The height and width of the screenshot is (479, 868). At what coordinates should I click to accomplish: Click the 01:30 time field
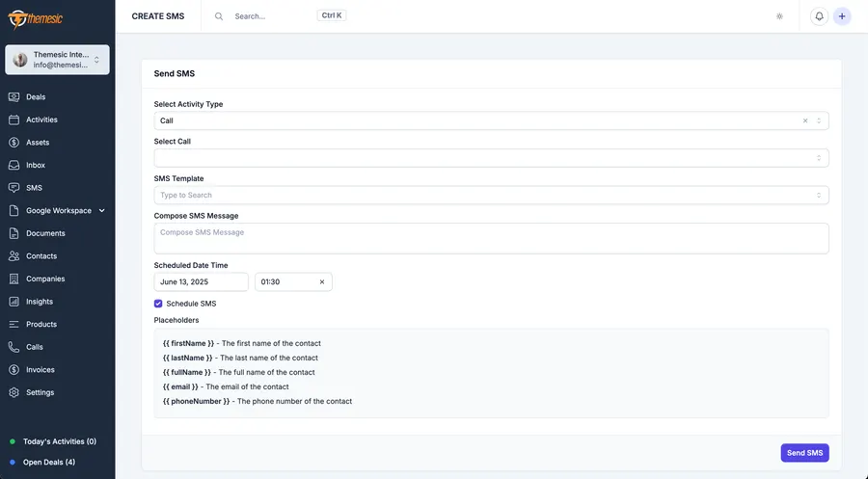[293, 281]
